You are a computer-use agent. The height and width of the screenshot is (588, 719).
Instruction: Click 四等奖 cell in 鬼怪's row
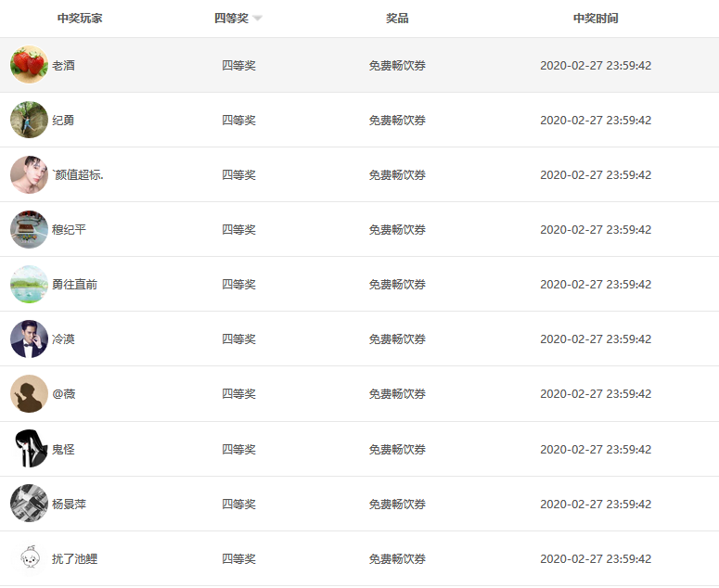[238, 450]
